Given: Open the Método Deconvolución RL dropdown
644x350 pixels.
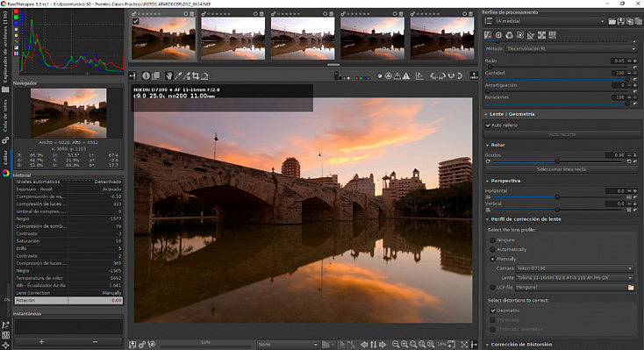Looking at the screenshot, I should coord(571,48).
